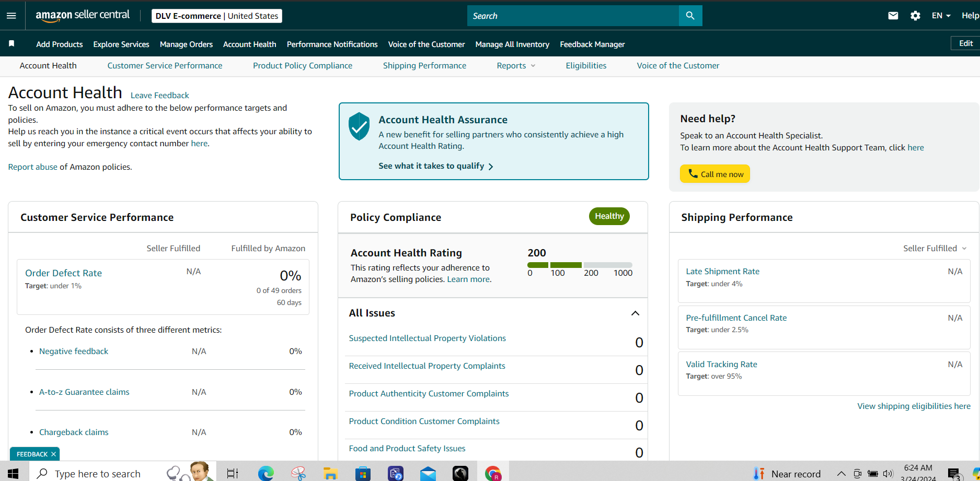This screenshot has width=980, height=481.
Task: Switch to Eligibilities tab
Action: tap(586, 65)
